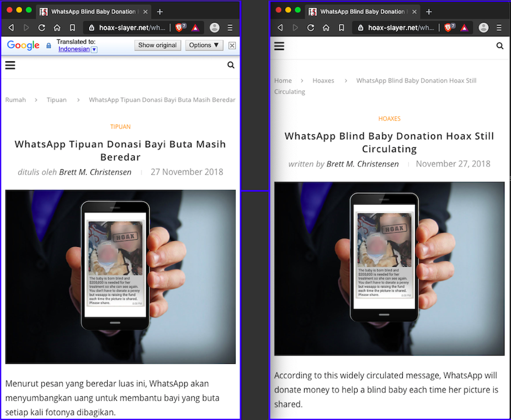Open the profile avatar in left window

[215, 28]
